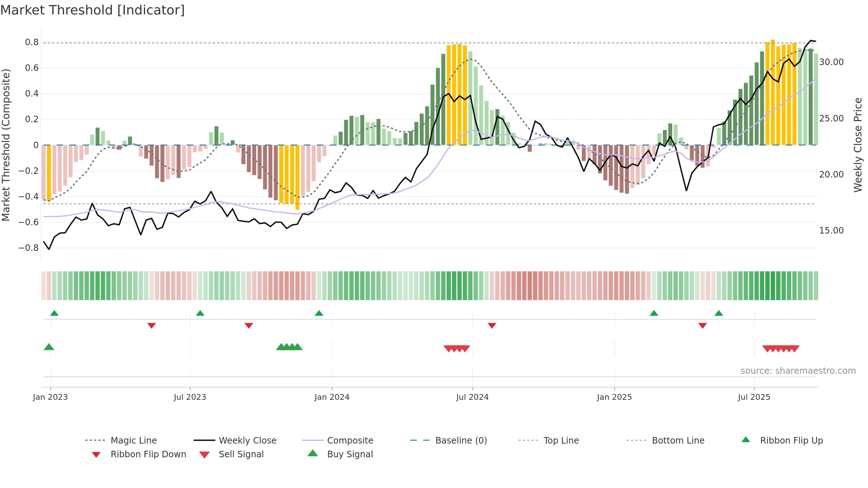868x488 pixels.
Task: Toggle the Sell Signal legend entry
Action: (x=231, y=454)
